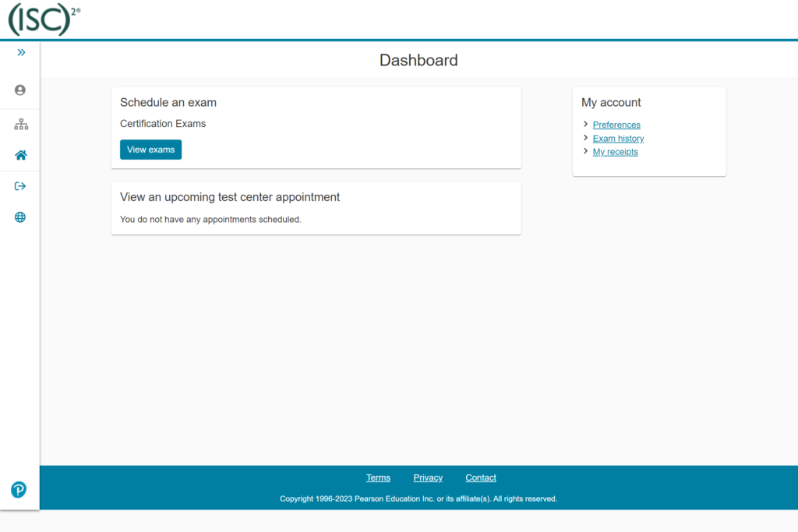Click 'View an upcoming test center appointment' heading

click(230, 197)
